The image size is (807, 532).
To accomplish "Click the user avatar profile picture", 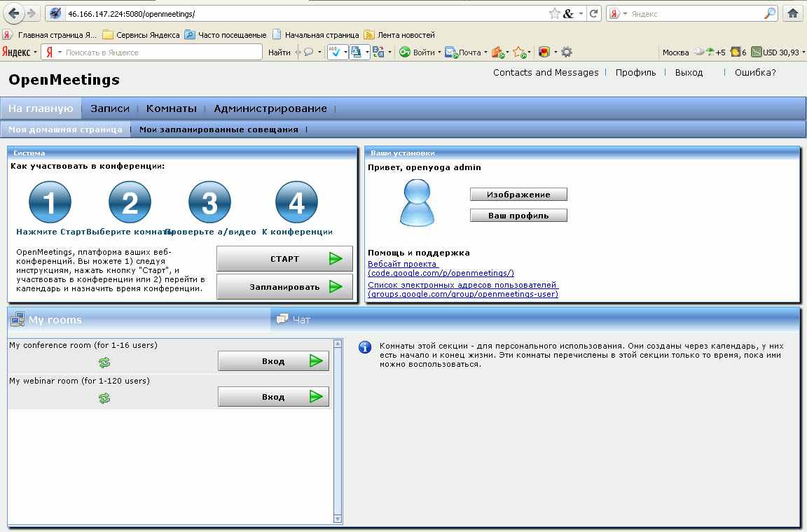I will pos(417,203).
